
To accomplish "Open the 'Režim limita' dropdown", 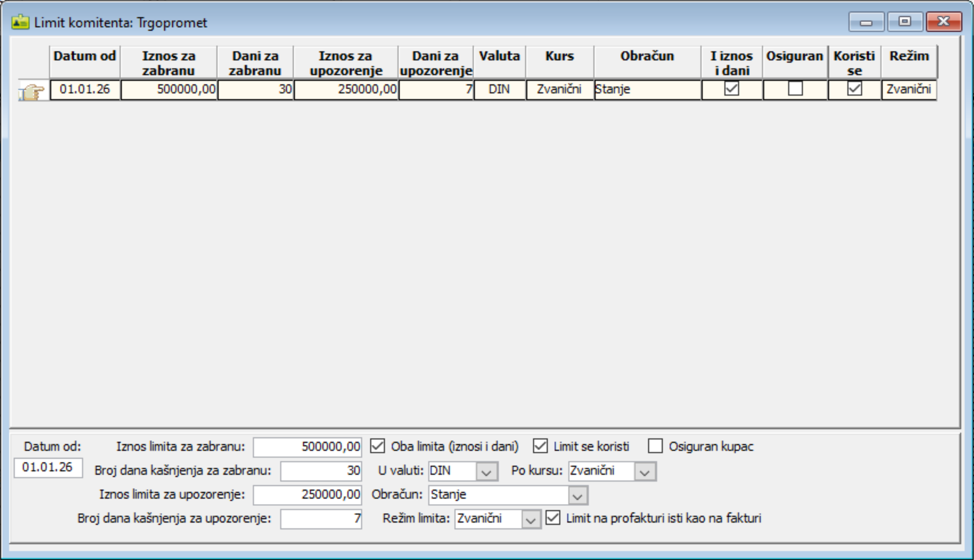I will point(531,519).
